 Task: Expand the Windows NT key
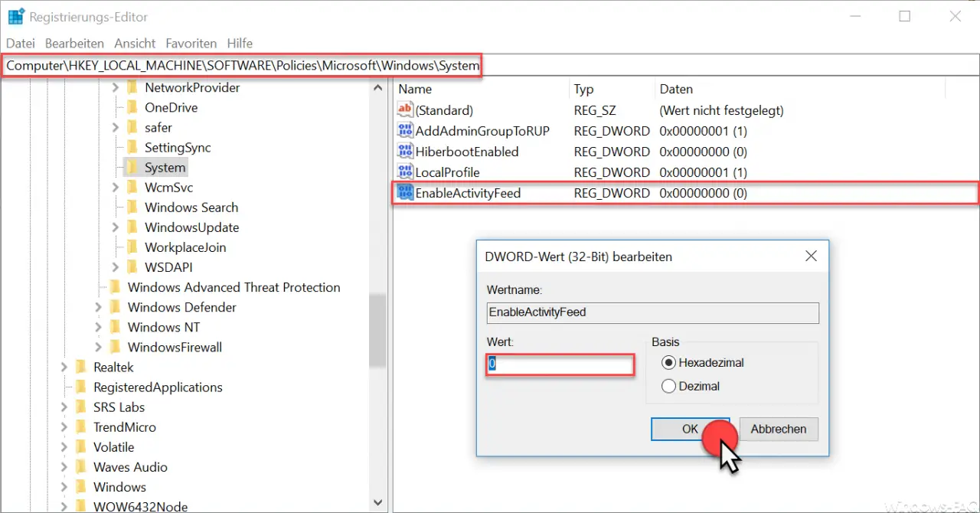click(x=98, y=327)
